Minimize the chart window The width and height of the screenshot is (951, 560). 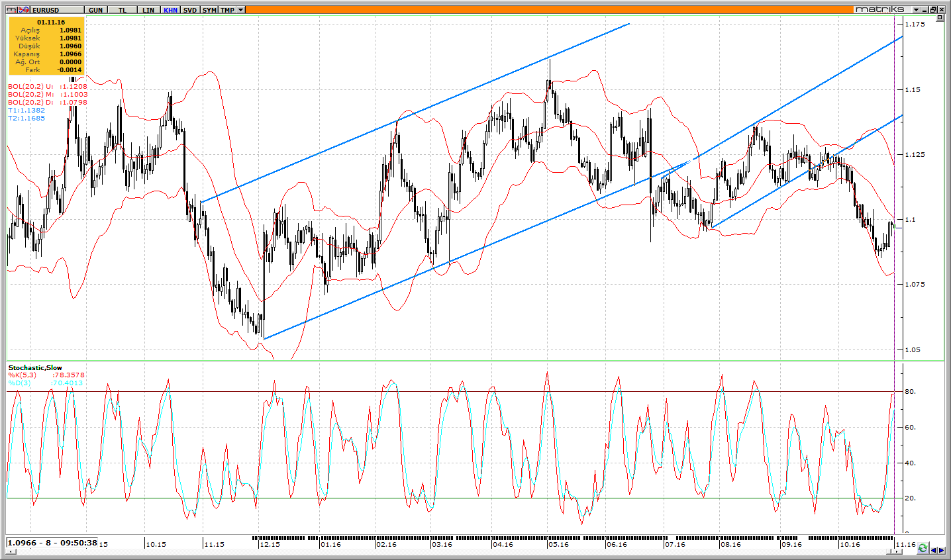925,9
